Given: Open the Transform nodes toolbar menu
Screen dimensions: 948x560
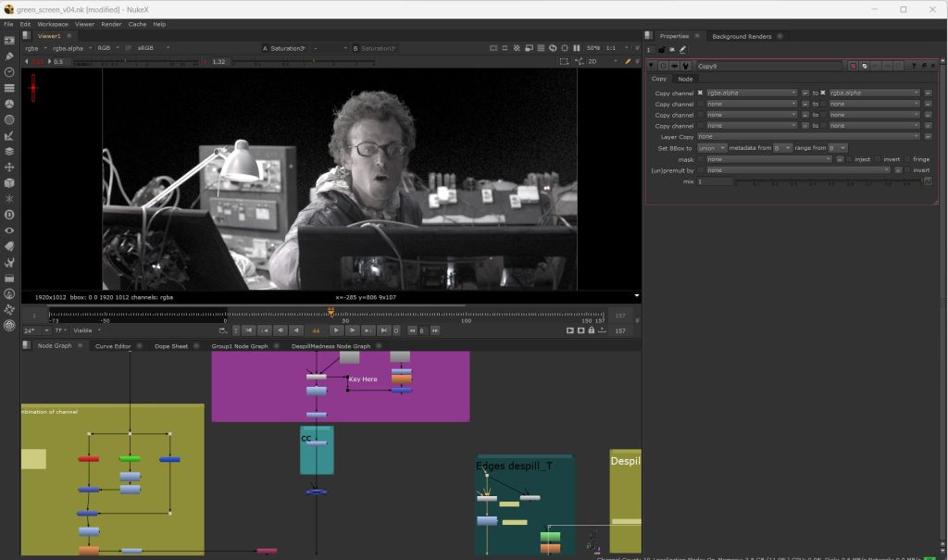Looking at the screenshot, I should tap(9, 167).
